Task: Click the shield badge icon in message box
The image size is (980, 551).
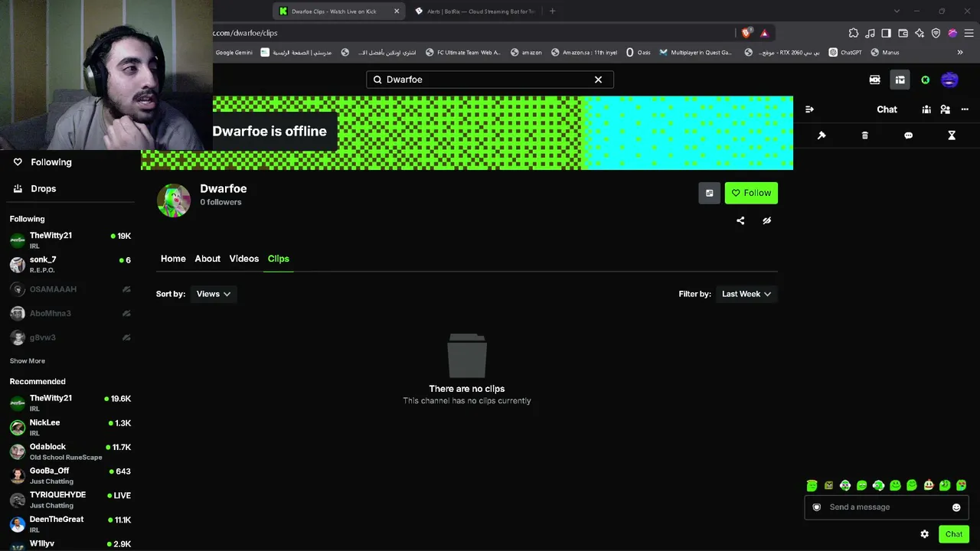Action: tap(817, 507)
